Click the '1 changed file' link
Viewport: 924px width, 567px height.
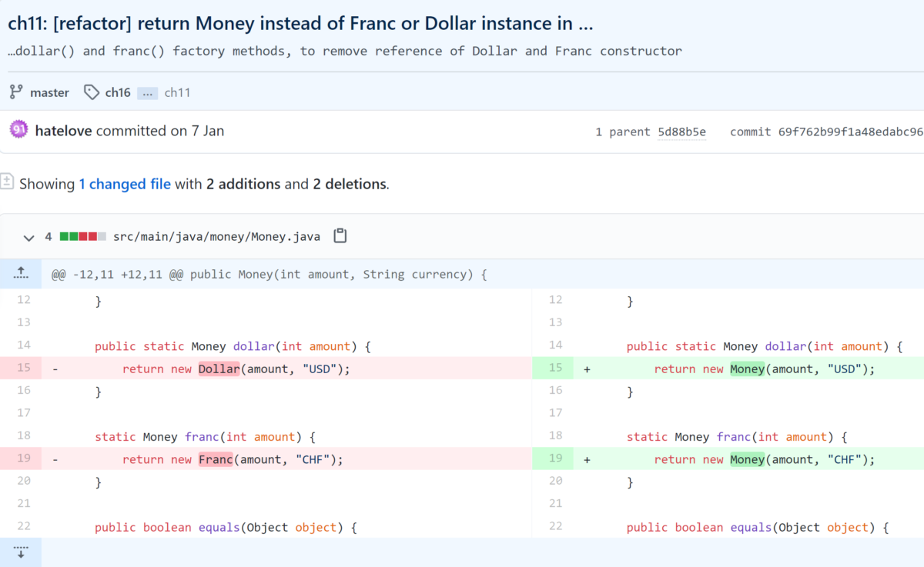point(125,184)
